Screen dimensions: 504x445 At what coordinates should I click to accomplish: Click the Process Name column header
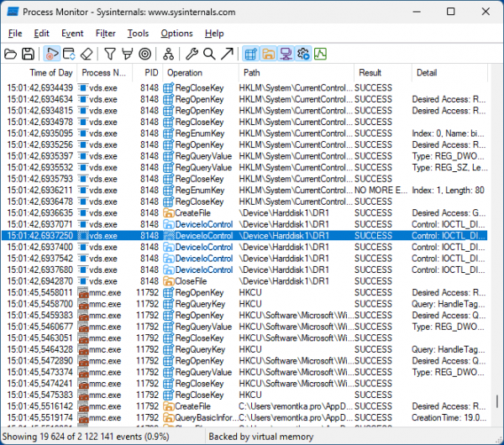(104, 72)
